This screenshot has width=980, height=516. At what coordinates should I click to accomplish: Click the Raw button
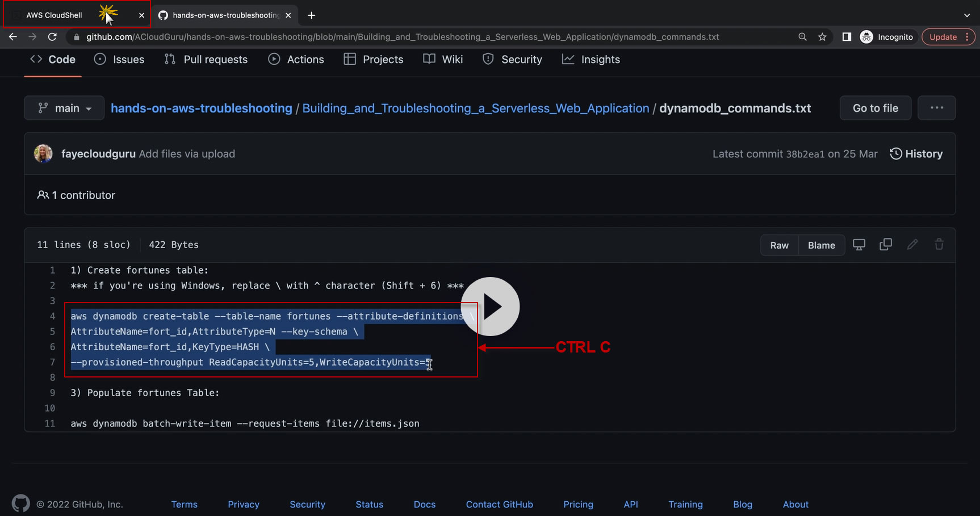click(x=779, y=245)
